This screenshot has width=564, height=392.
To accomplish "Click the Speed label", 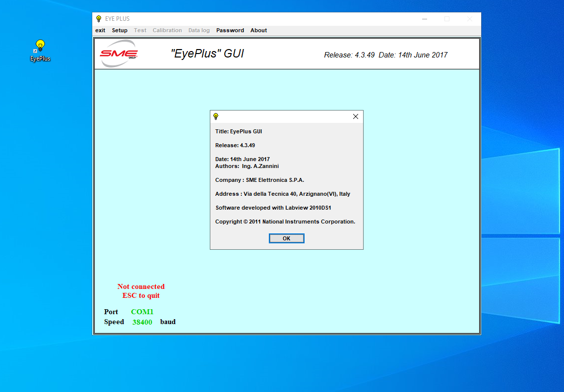I will click(114, 322).
